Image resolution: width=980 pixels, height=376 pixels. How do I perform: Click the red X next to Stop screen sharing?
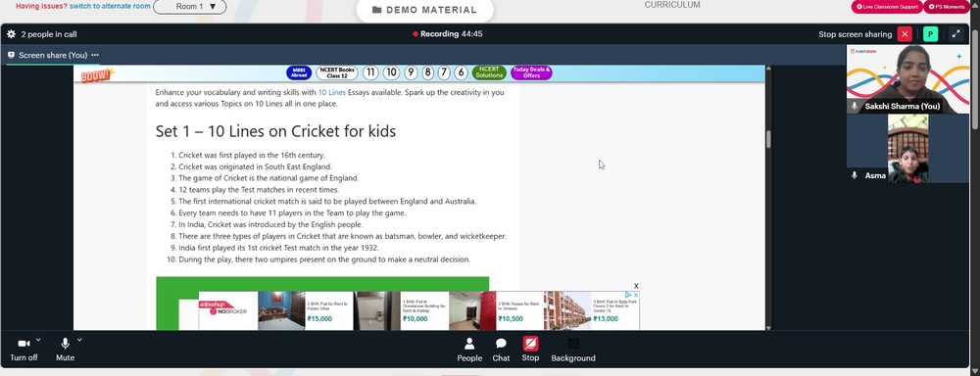(905, 34)
